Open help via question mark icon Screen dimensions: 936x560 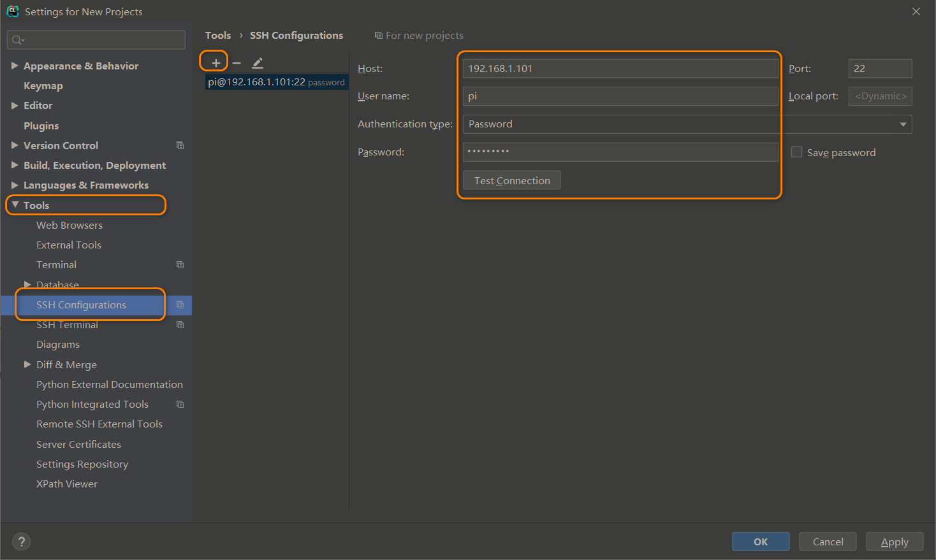click(x=21, y=542)
